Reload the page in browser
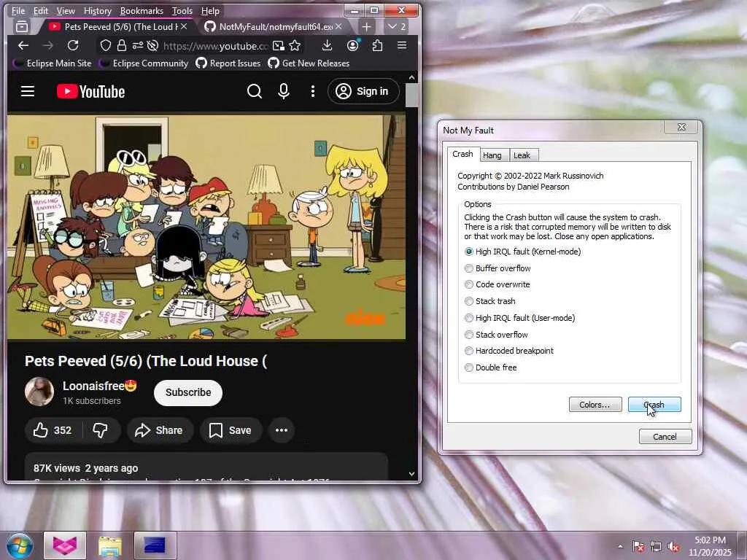Image resolution: width=747 pixels, height=560 pixels. coord(73,45)
